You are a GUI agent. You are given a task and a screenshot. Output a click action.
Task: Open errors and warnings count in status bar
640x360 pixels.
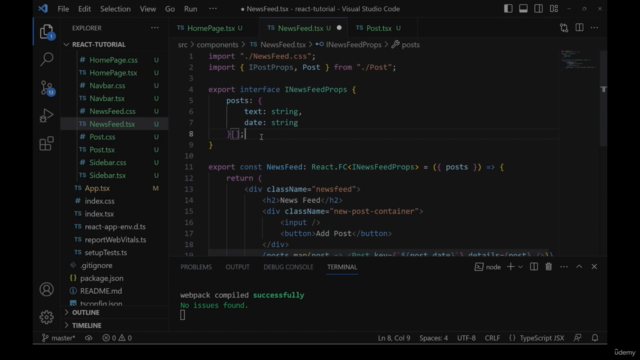pyautogui.click(x=117, y=338)
